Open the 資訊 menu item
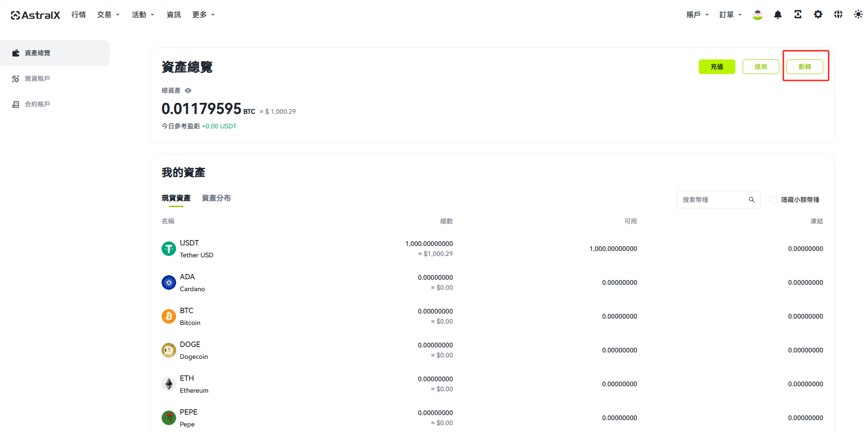The height and width of the screenshot is (432, 868). coord(174,15)
